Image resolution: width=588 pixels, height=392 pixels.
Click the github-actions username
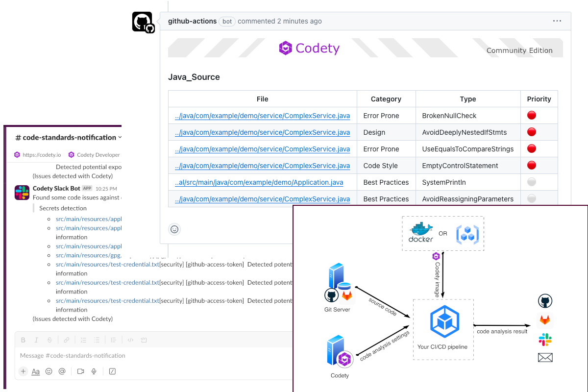tap(193, 21)
